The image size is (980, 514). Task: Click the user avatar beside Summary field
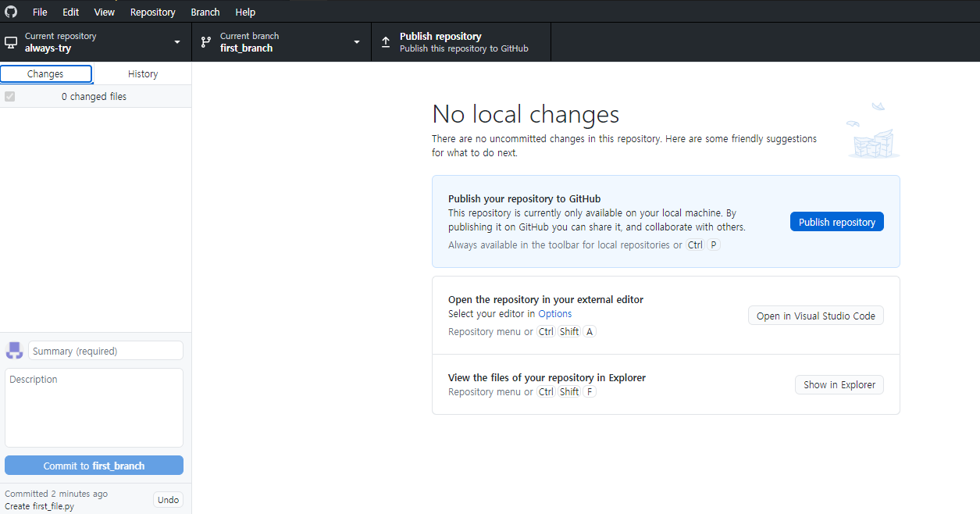[14, 351]
